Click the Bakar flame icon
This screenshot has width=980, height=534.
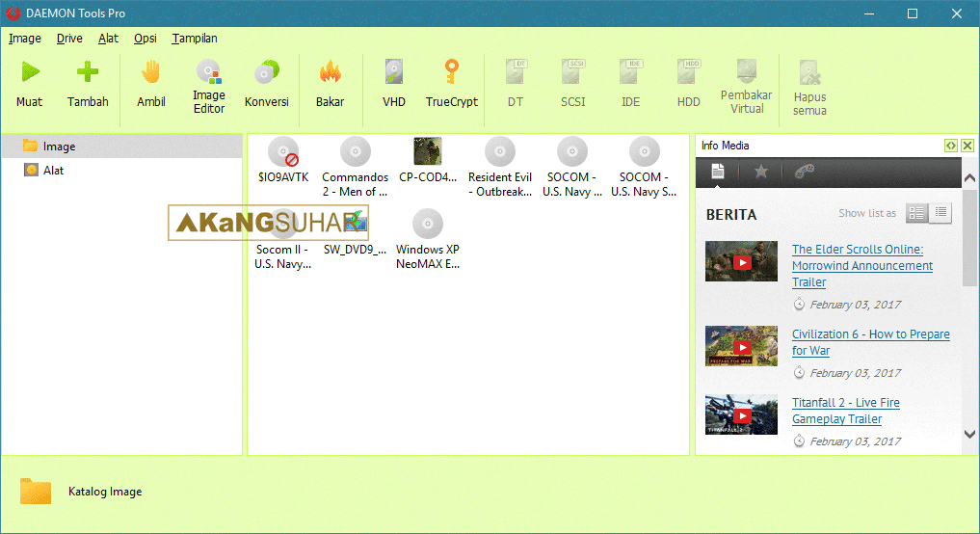330,72
